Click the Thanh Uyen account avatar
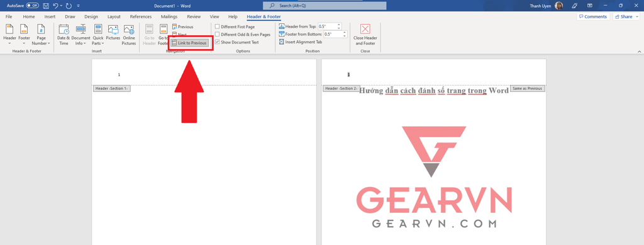644x245 pixels. coord(558,6)
